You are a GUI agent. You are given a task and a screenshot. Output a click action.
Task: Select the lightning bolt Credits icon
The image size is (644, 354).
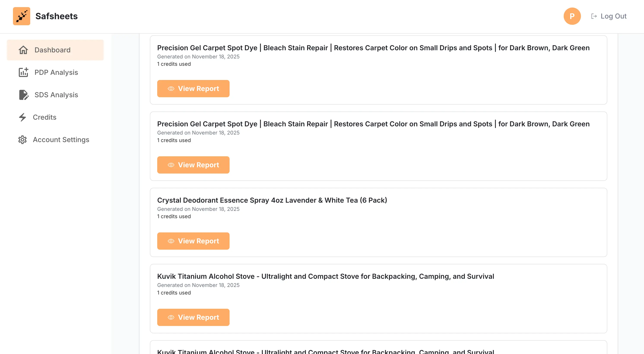coord(22,117)
